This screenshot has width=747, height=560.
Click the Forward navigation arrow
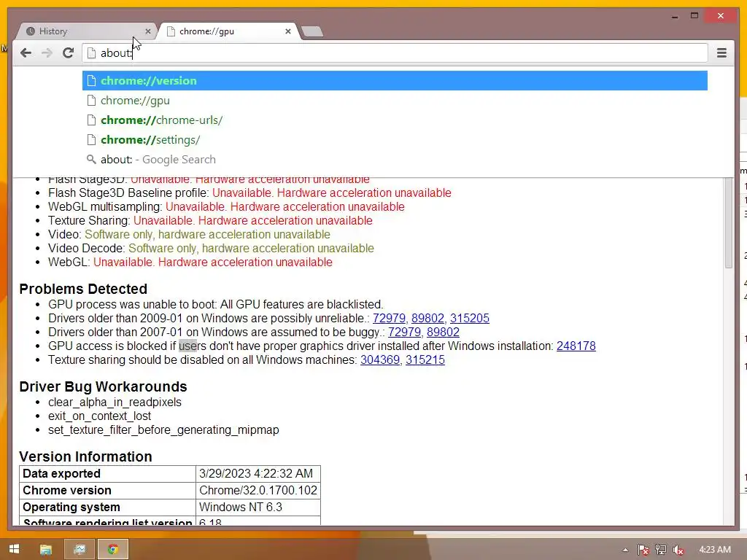click(47, 52)
